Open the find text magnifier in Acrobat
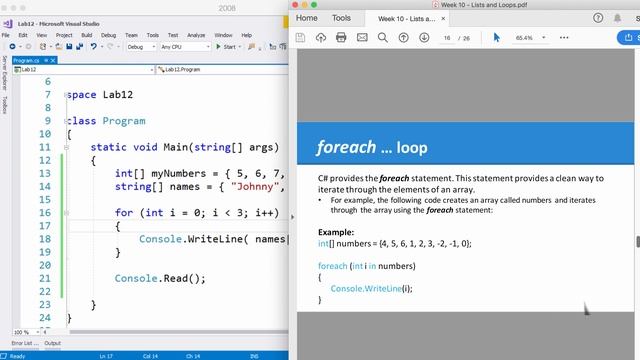 [x=382, y=38]
